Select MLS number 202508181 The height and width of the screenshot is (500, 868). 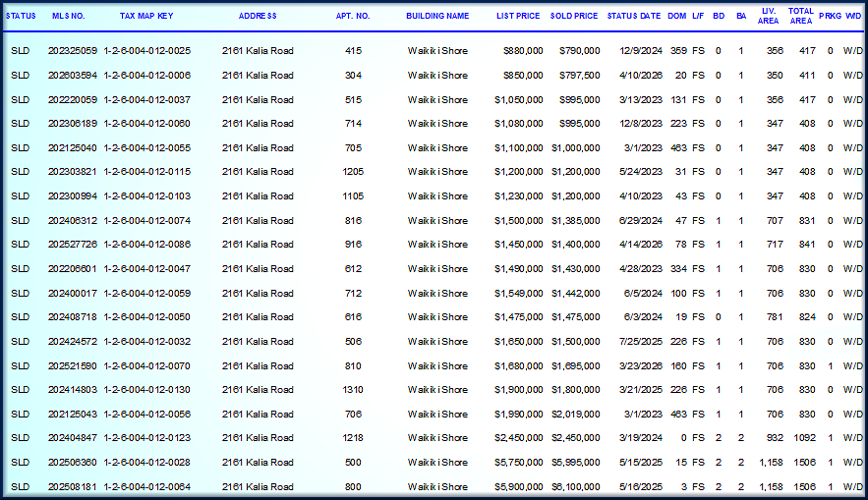(x=73, y=487)
